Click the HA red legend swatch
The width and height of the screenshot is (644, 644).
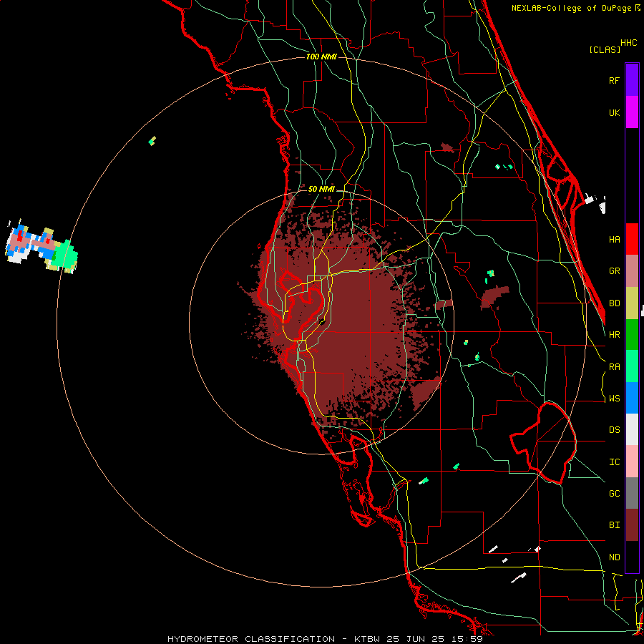[632, 239]
